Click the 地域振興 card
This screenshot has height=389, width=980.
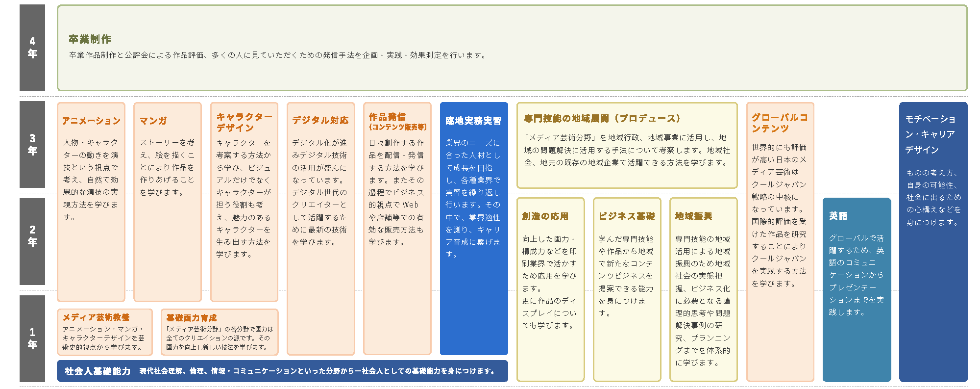703,289
